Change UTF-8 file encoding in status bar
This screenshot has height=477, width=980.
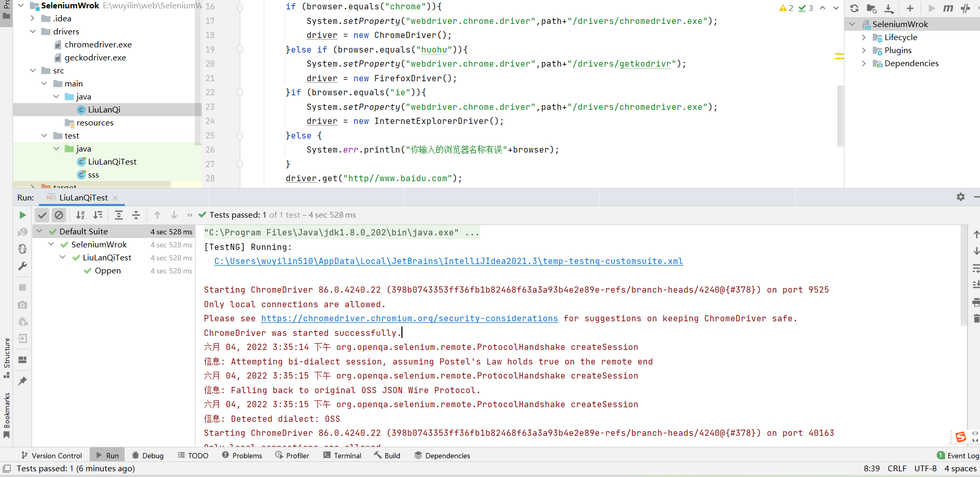click(x=925, y=469)
